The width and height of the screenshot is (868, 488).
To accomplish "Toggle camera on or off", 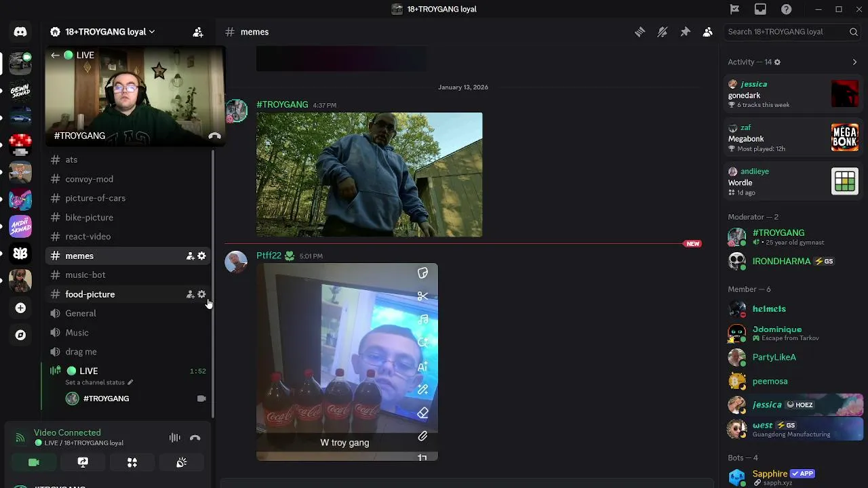I will (34, 462).
